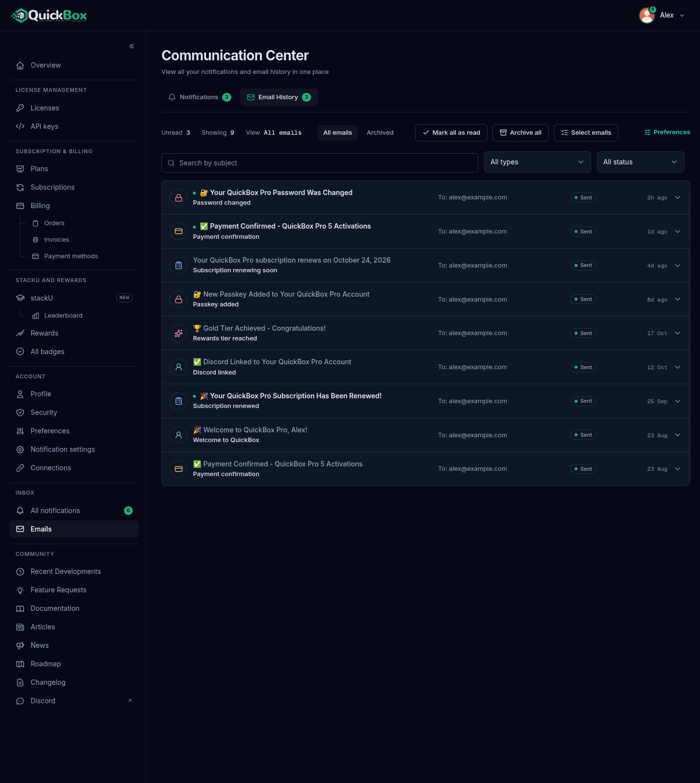700x783 pixels.
Task: Click Sent status of Password Changed email
Action: pos(583,197)
